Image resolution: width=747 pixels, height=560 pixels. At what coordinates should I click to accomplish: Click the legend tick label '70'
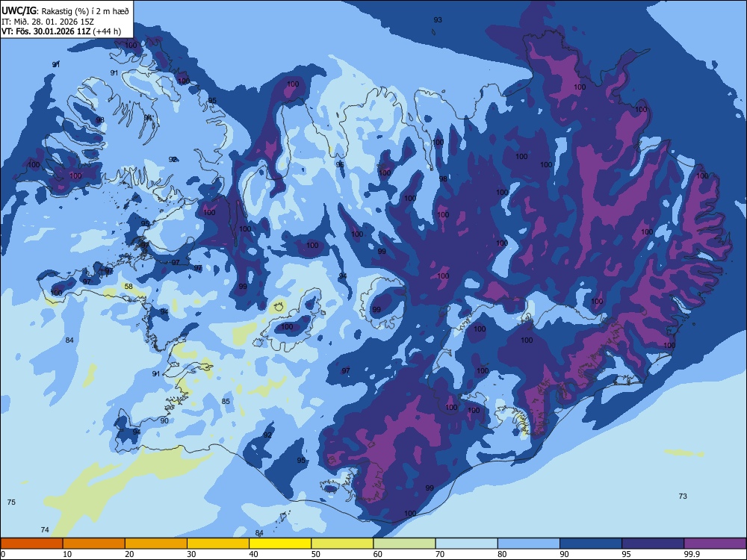click(440, 554)
